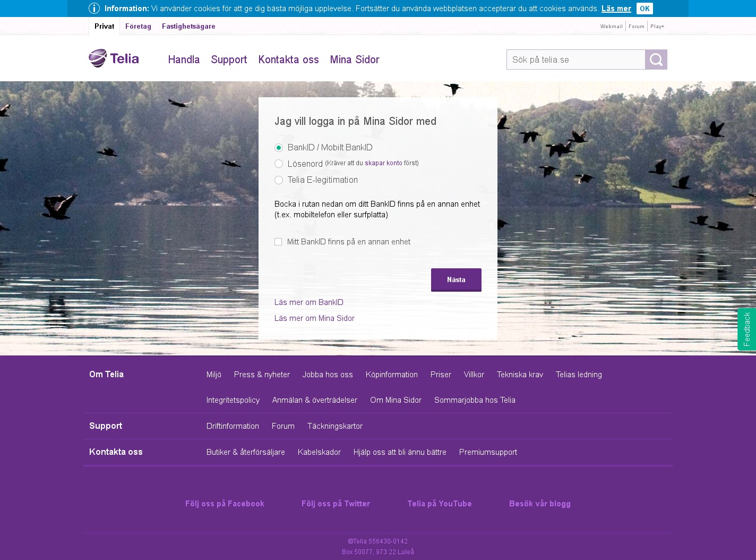Click heading Jag vill logga in på Mina Sidor med
The height and width of the screenshot is (560, 756).
click(x=355, y=121)
